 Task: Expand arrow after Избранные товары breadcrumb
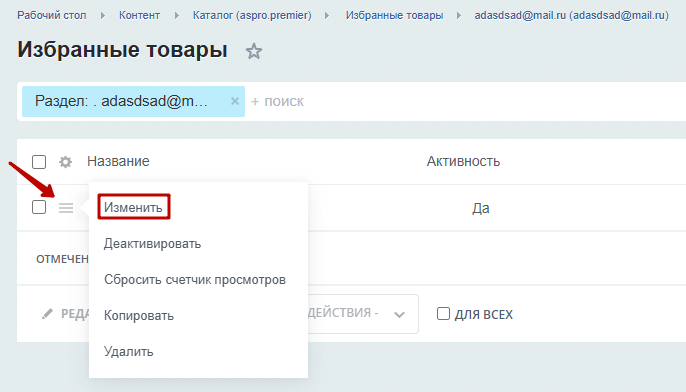tap(459, 16)
